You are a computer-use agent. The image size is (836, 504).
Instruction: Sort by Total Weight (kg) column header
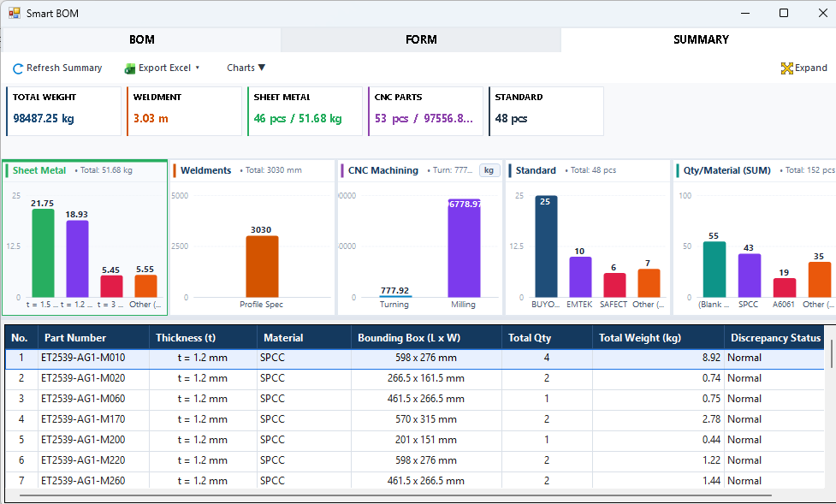coord(658,338)
